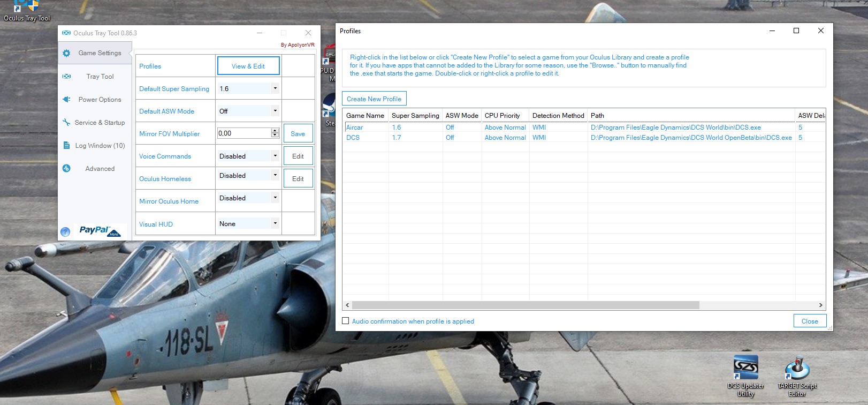Click the ASW Mode Off cell for Aircar
The width and height of the screenshot is (868, 405).
click(x=450, y=127)
